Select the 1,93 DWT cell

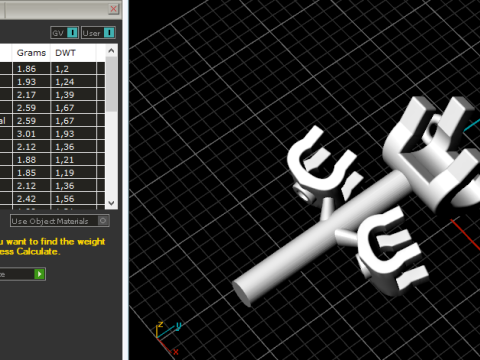click(73, 134)
